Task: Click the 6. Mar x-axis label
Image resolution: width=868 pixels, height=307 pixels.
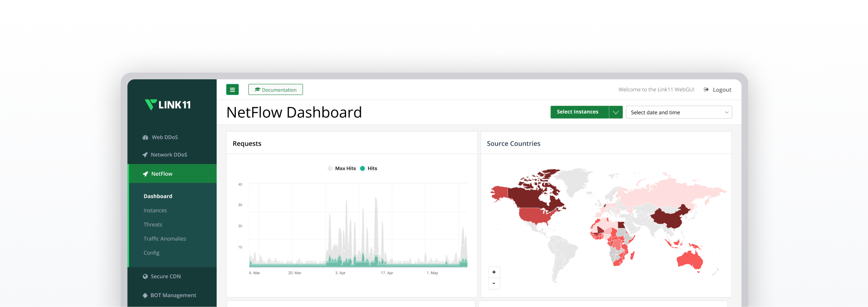Action: (255, 273)
